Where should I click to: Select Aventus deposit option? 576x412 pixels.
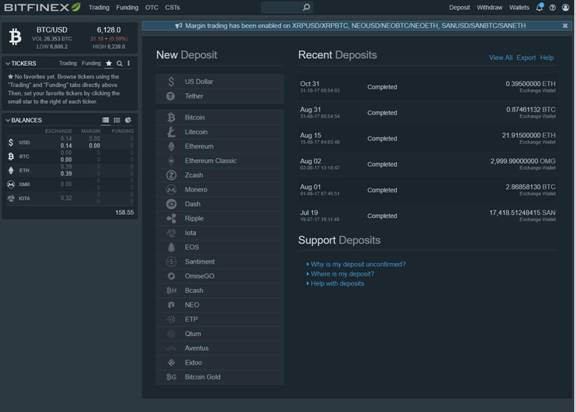click(x=220, y=348)
